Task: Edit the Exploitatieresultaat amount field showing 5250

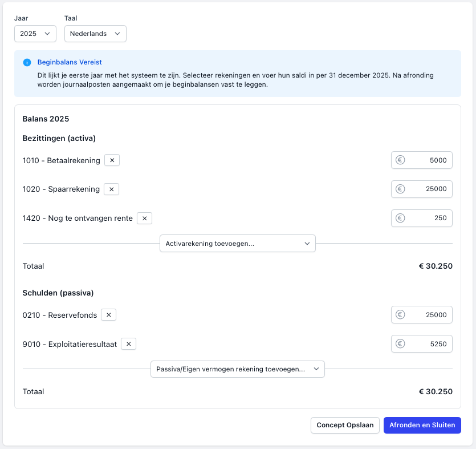Action: coord(428,344)
